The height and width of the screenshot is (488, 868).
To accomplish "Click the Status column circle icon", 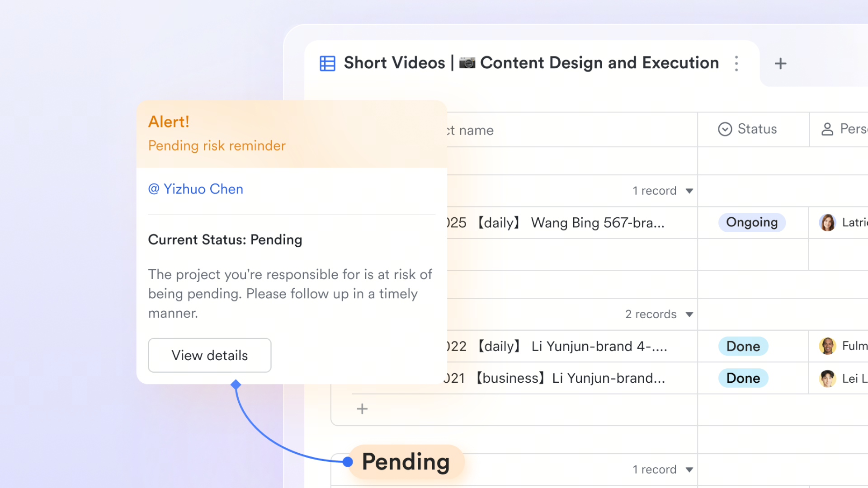I will [725, 129].
